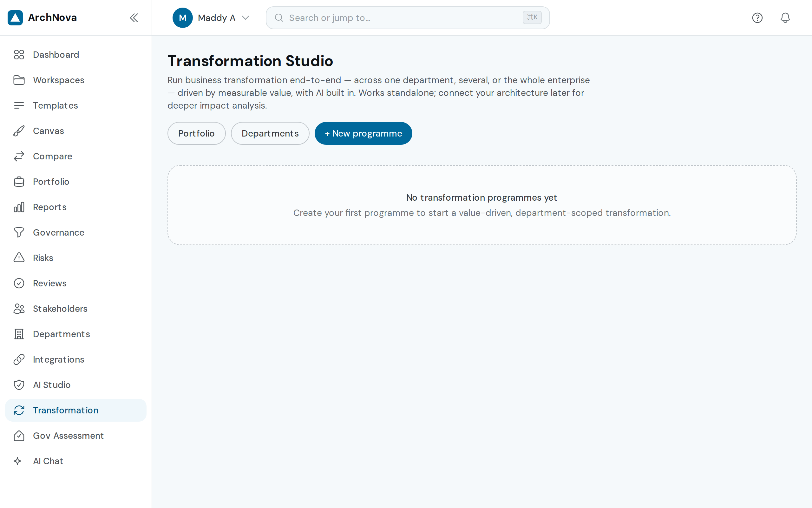812x508 pixels.
Task: Click the Governance funnel icon
Action: pyautogui.click(x=19, y=232)
